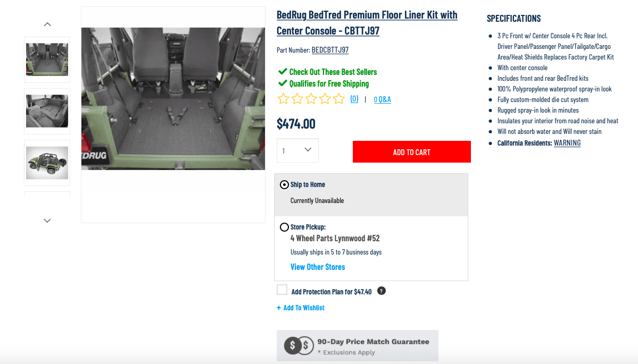
Task: Select the green Jeep exterior thumbnail
Action: pos(47,163)
